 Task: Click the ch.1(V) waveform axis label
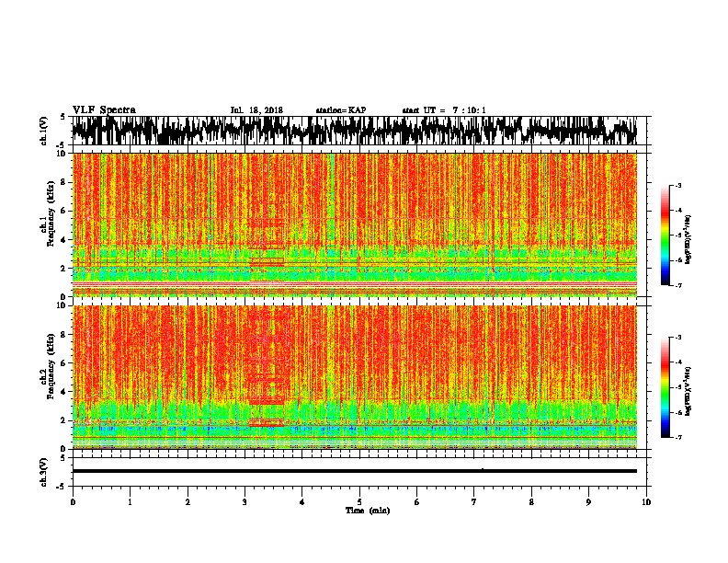pyautogui.click(x=44, y=131)
